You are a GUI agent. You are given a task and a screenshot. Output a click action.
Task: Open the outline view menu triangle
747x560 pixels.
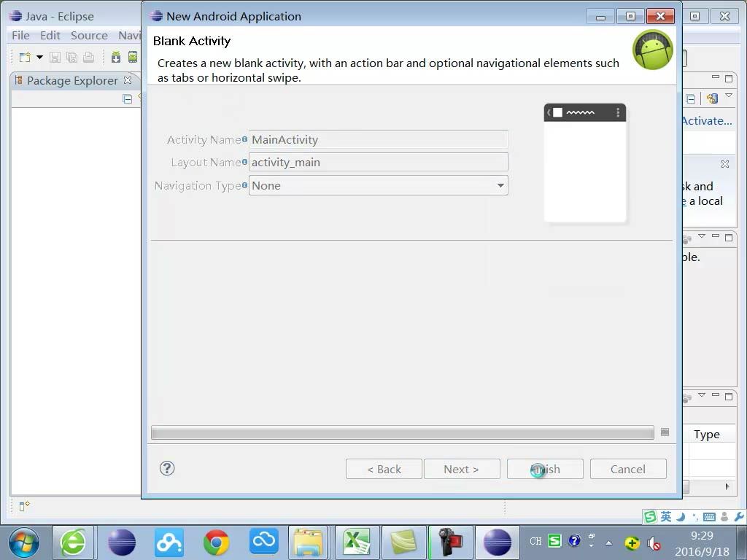tap(702, 236)
